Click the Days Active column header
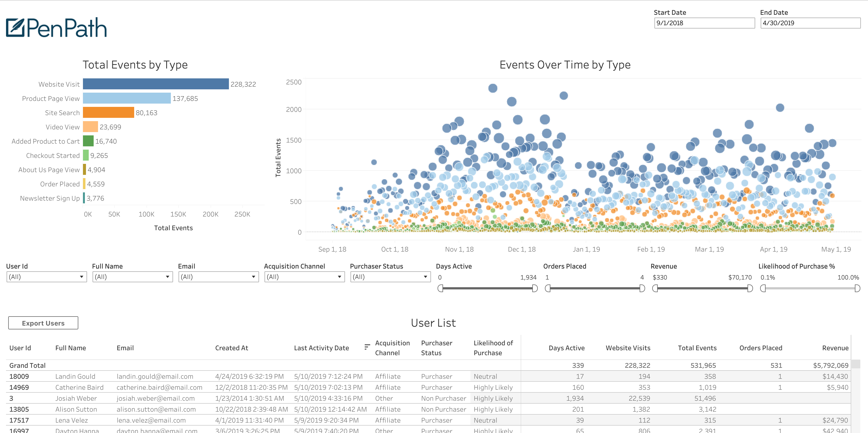The height and width of the screenshot is (433, 868). click(x=567, y=348)
